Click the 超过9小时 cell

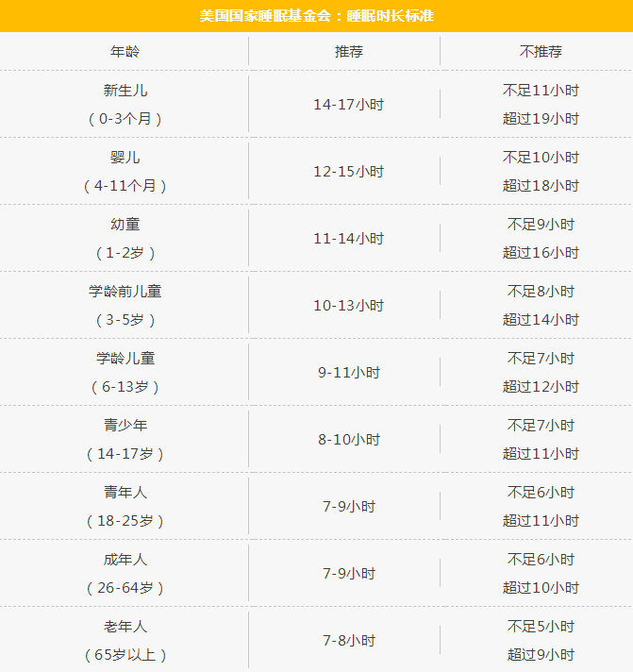(x=541, y=655)
